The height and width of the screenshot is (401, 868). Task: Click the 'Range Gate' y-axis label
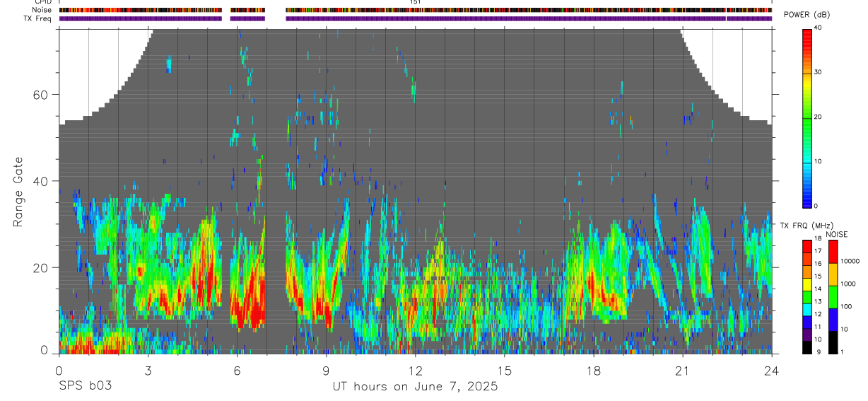tap(18, 192)
